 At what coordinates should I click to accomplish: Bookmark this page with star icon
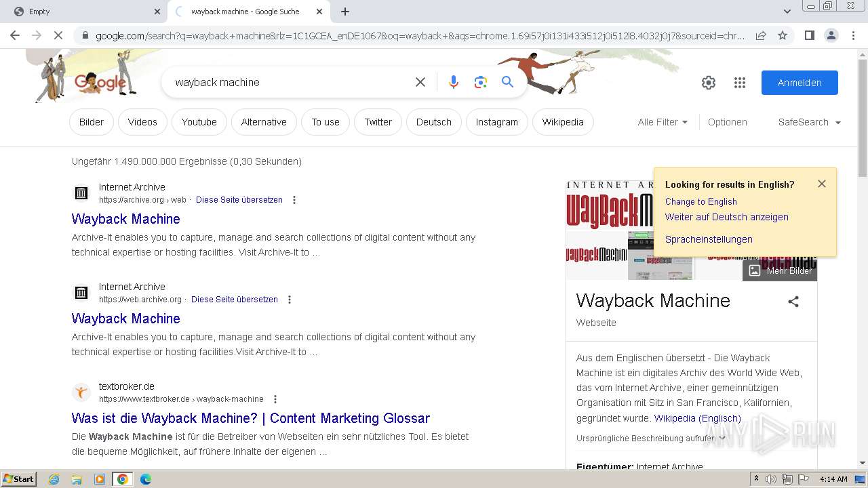coord(783,35)
